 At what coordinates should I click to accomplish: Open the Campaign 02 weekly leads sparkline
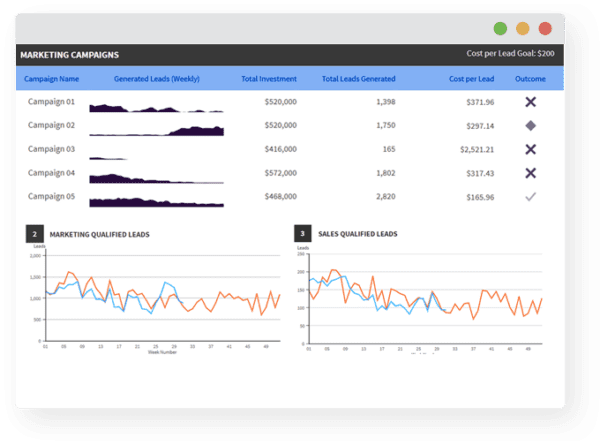coord(157,131)
